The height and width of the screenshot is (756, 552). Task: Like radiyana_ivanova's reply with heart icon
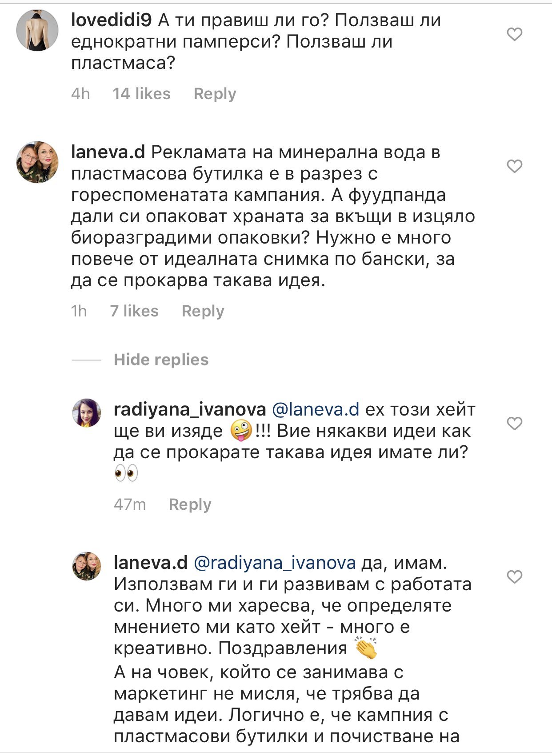point(514,424)
